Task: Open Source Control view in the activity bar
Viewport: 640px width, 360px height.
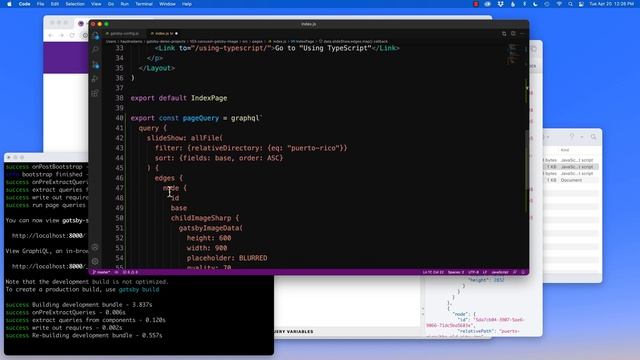Action: click(x=96, y=64)
